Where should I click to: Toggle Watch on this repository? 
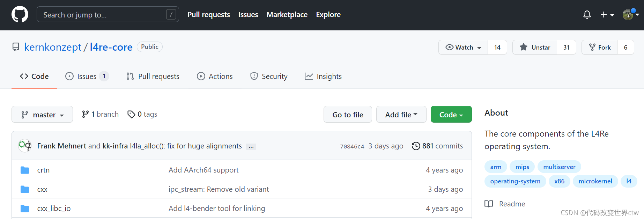pos(463,47)
